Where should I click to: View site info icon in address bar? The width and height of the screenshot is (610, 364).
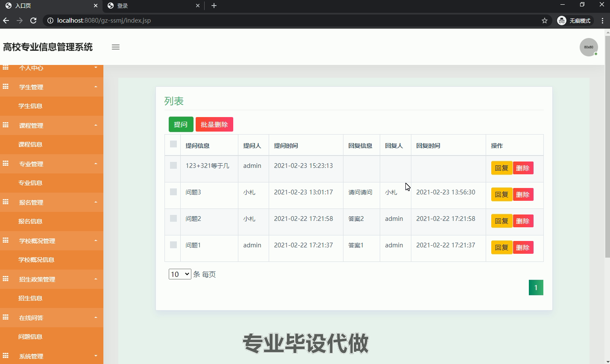tap(50, 21)
